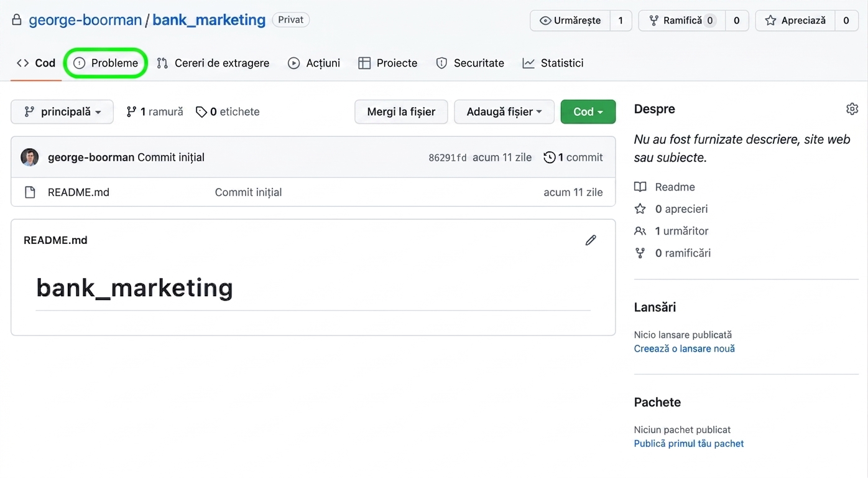Click the star count next to Apreciază
The image size is (868, 478).
coord(846,21)
